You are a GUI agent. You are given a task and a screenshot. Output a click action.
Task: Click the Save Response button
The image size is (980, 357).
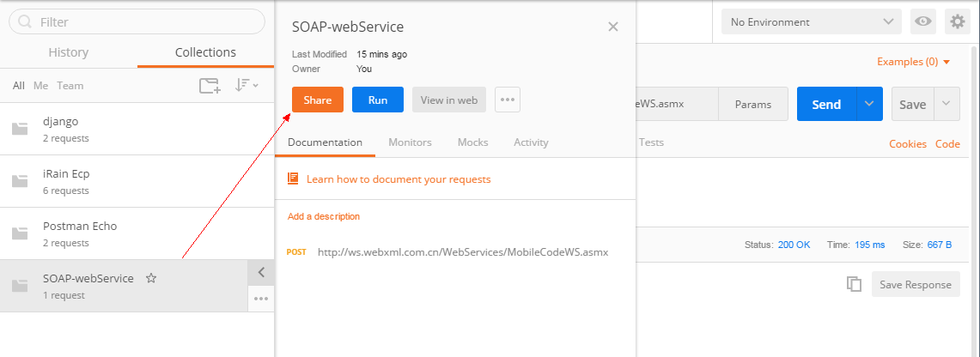[916, 284]
